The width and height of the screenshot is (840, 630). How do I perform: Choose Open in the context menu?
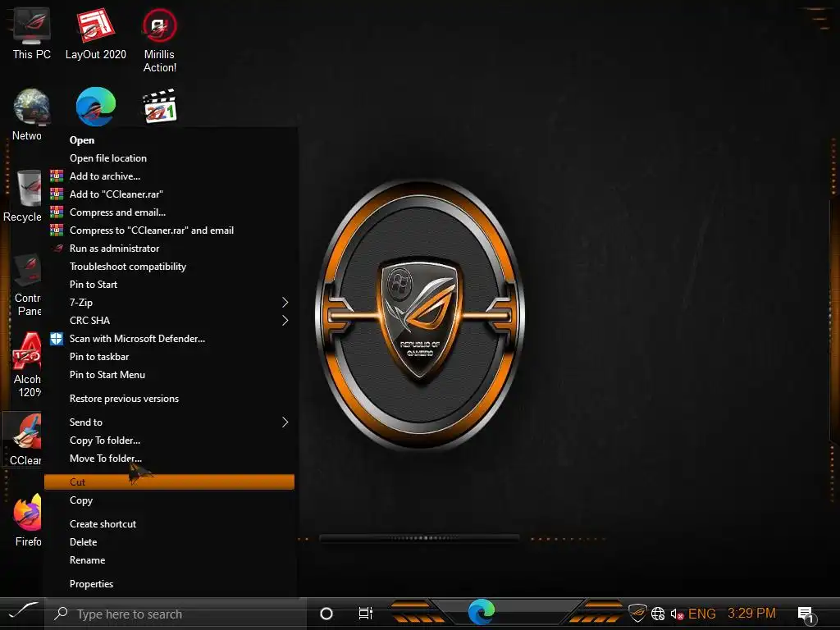[x=169, y=140]
